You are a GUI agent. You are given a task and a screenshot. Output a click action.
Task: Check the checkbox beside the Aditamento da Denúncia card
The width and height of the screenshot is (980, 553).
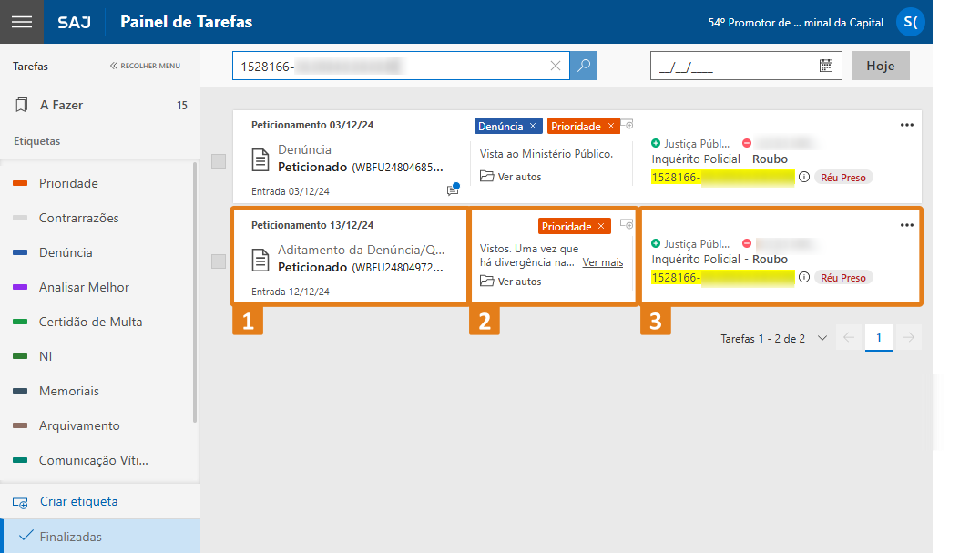point(218,261)
